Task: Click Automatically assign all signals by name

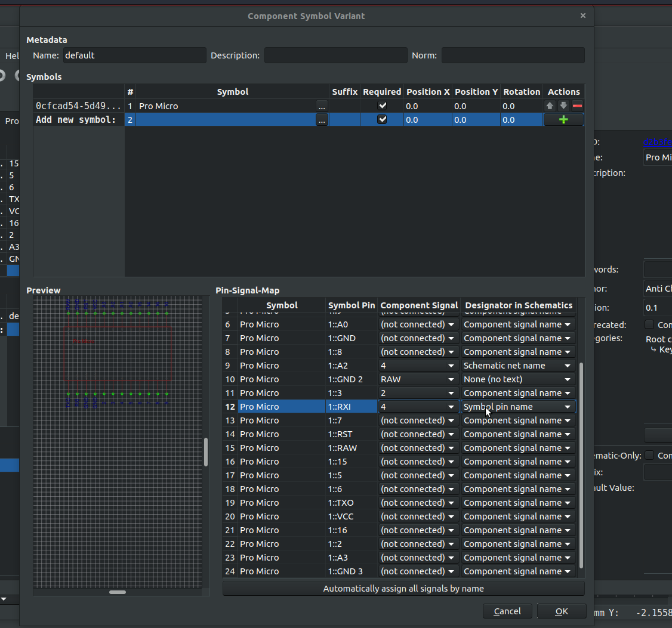Action: click(403, 589)
